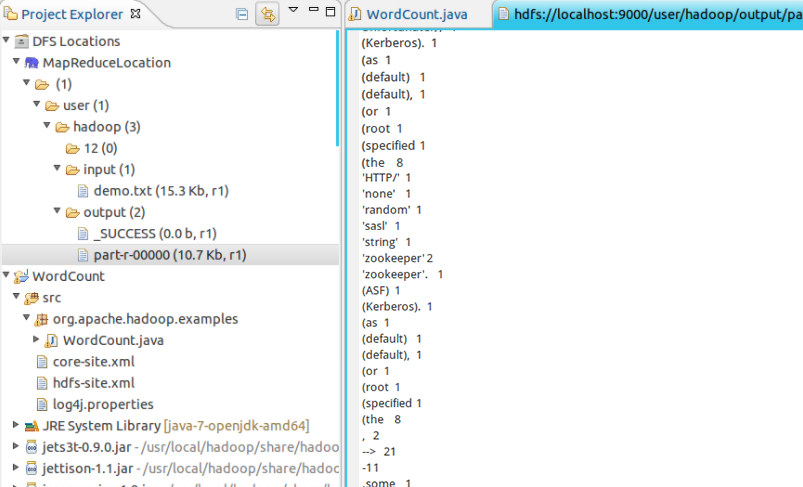The height and width of the screenshot is (487, 803).
Task: Collapse the org.apache.hadoop.examples package
Action: pos(27,317)
